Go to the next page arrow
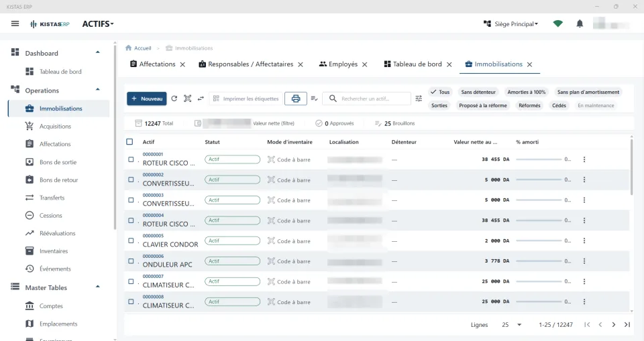Image resolution: width=644 pixels, height=341 pixels. coord(614,324)
